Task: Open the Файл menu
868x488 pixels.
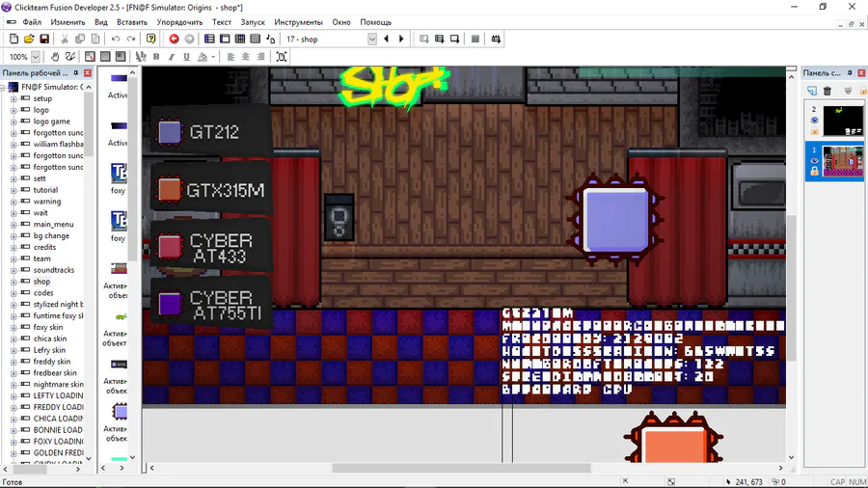Action: coord(32,22)
